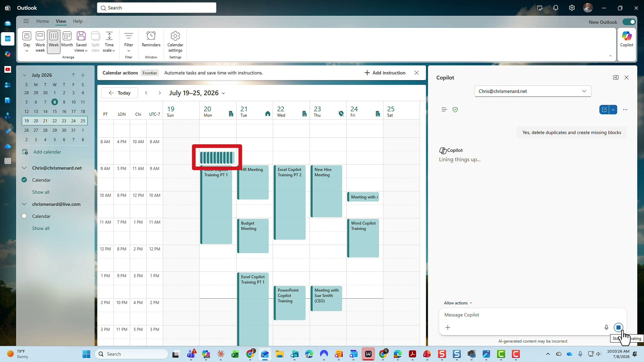This screenshot has height=362, width=644.
Task: Open the July 19–25, 2026 date picker
Action: (x=197, y=93)
